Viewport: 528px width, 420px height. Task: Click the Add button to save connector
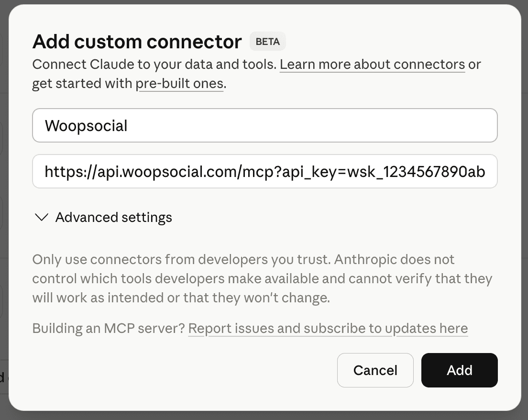[459, 370]
